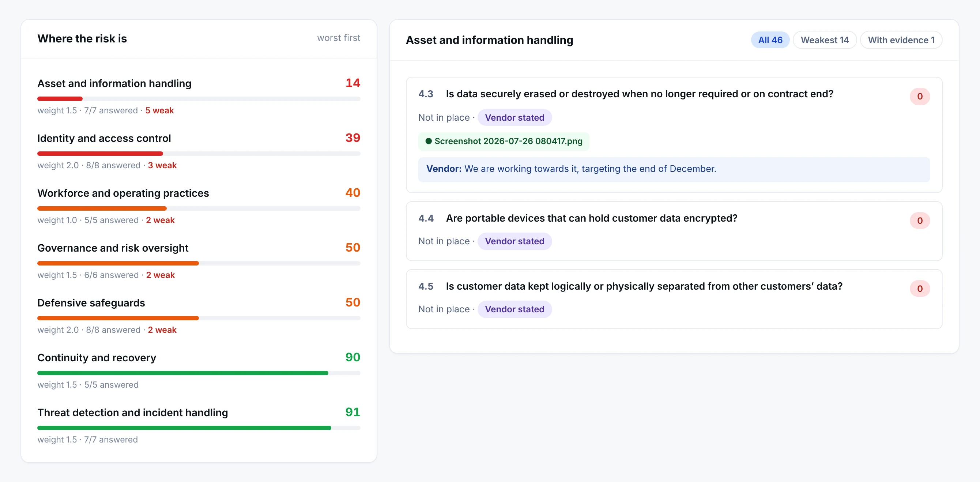Click the score 91 value
This screenshot has height=482, width=980.
click(x=353, y=412)
